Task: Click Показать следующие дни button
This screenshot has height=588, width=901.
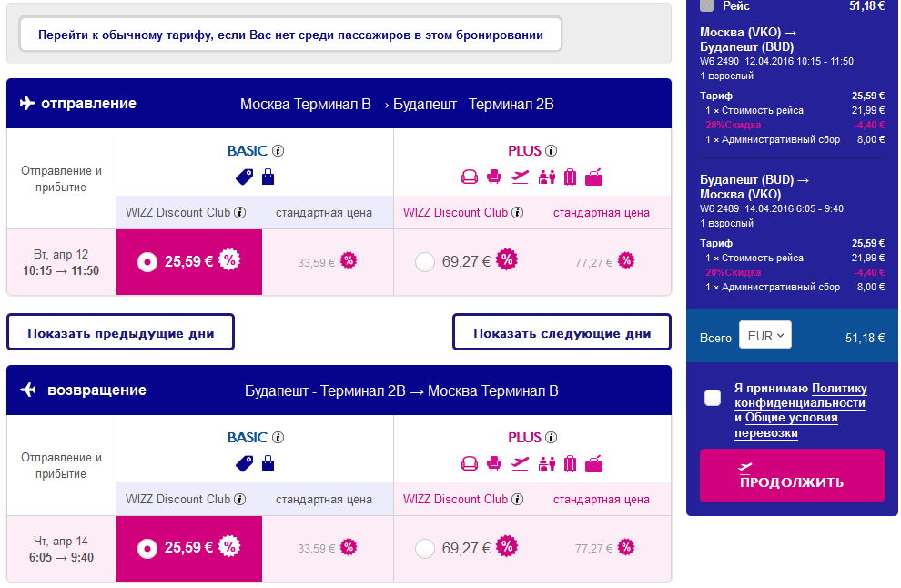Action: 562,333
